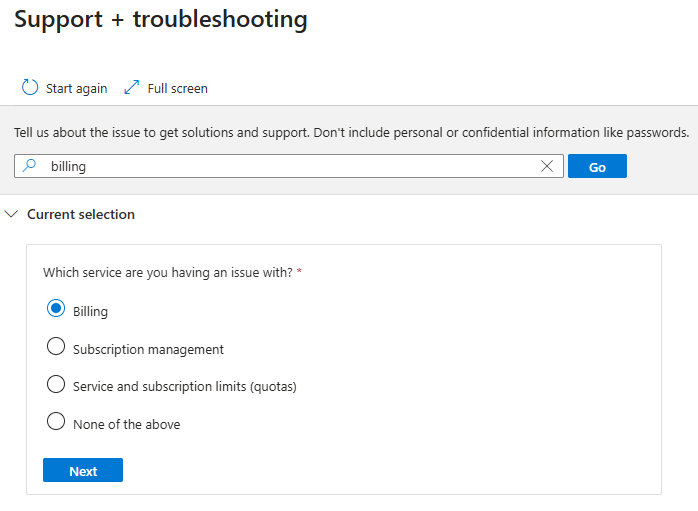
Task: Click the magnifier icon in search box
Action: [29, 166]
